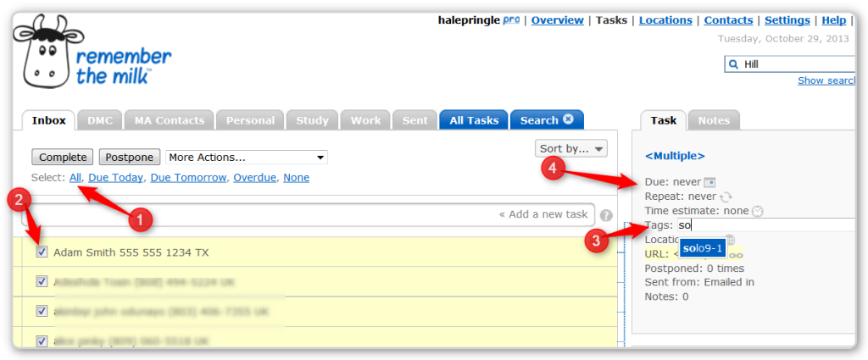Select Due Today tasks link
The image size is (868, 360).
[115, 178]
